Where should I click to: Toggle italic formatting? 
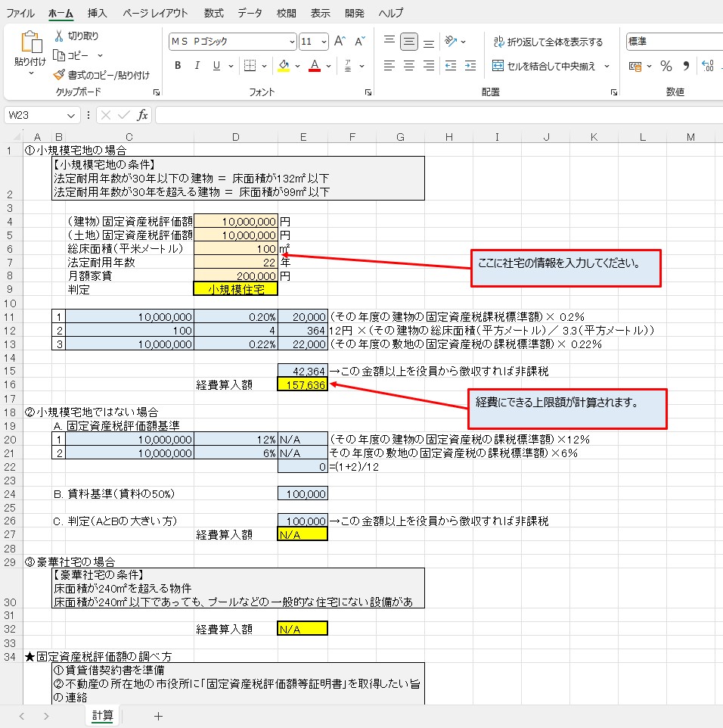pos(197,66)
